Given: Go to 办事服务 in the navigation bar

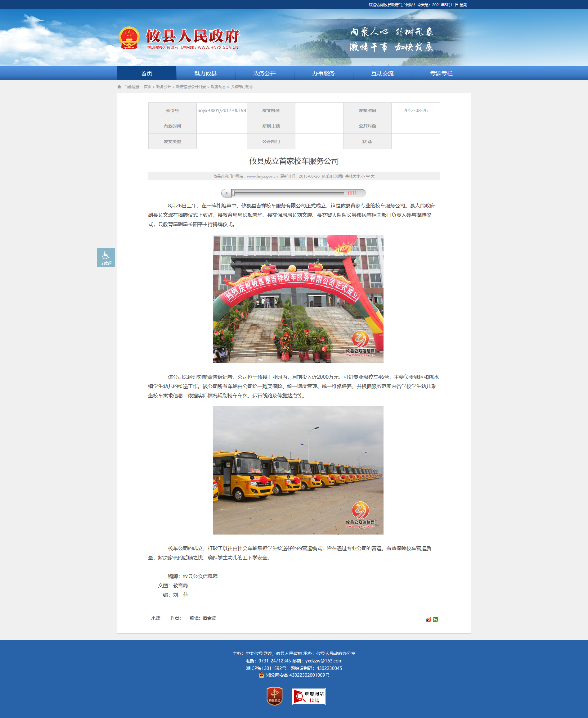Looking at the screenshot, I should [323, 73].
